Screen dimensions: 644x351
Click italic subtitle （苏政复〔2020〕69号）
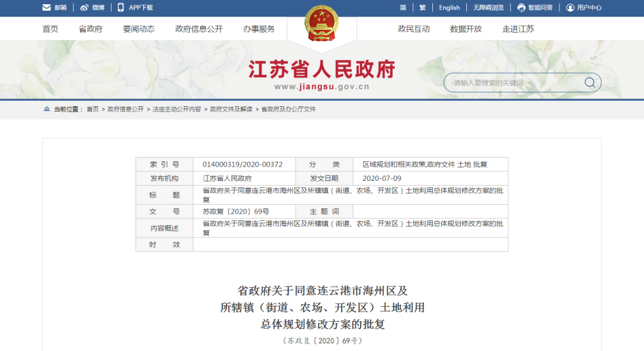322,341
